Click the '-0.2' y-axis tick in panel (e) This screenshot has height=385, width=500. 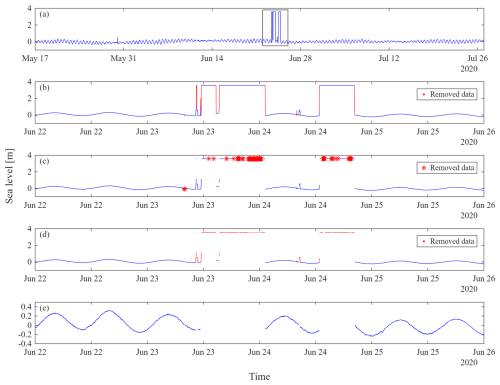pos(25,334)
